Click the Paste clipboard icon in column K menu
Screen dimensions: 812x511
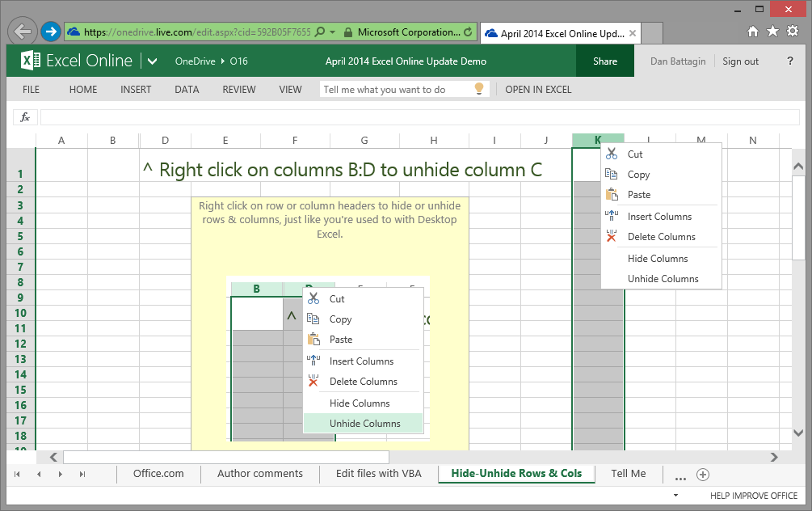[612, 194]
